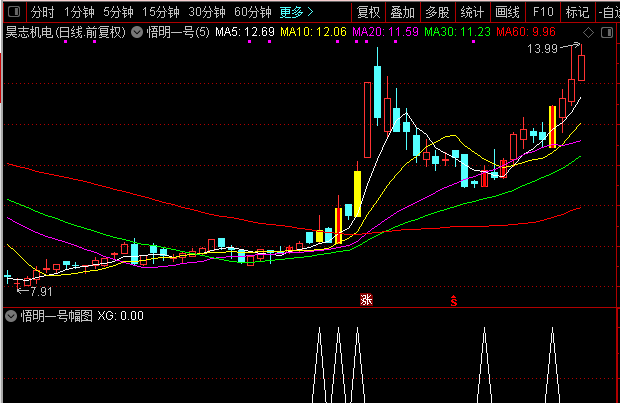Select the 15分钟 period tab
The image size is (620, 403).
[161, 12]
